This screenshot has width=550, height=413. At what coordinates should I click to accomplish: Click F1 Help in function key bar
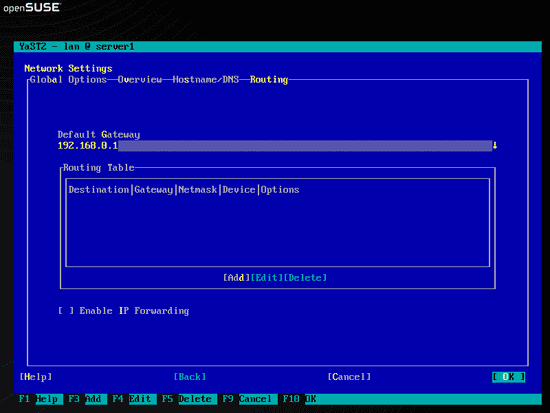coord(39,399)
